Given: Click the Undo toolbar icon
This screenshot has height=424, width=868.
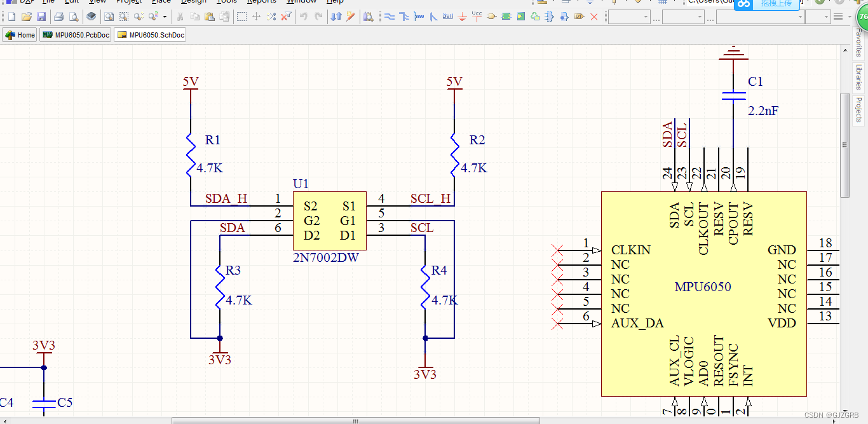Looking at the screenshot, I should pos(304,17).
